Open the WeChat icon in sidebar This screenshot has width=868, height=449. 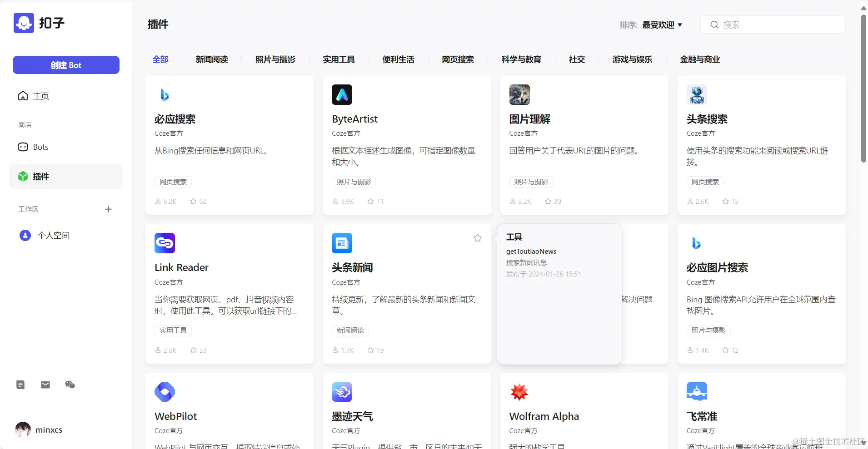tap(70, 385)
